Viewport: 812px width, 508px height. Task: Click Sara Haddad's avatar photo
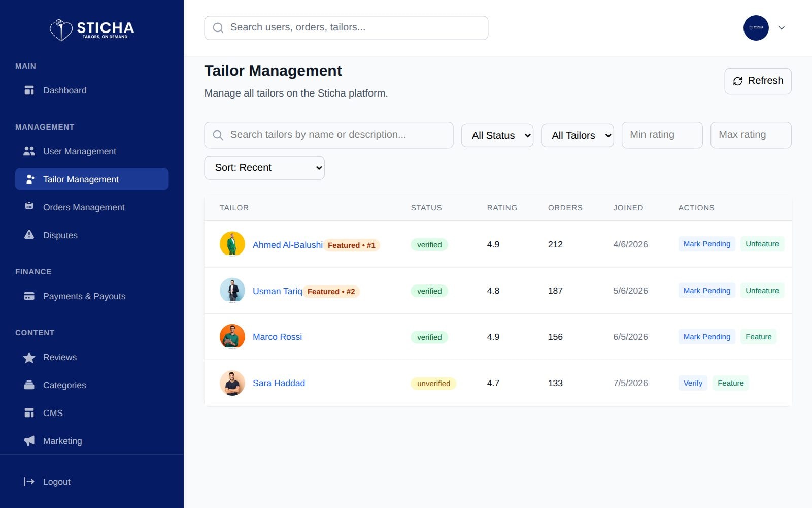[232, 383]
